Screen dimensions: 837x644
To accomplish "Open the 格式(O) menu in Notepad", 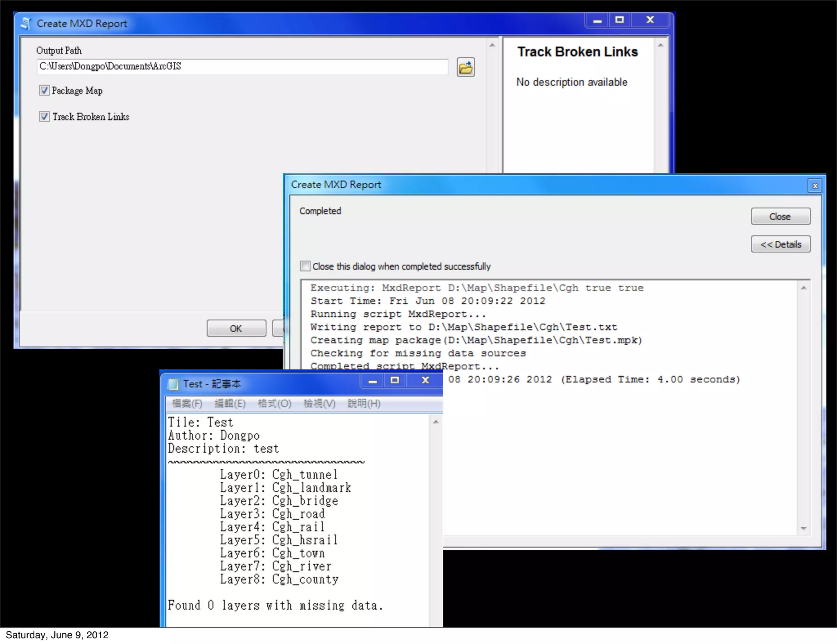I will (x=274, y=404).
